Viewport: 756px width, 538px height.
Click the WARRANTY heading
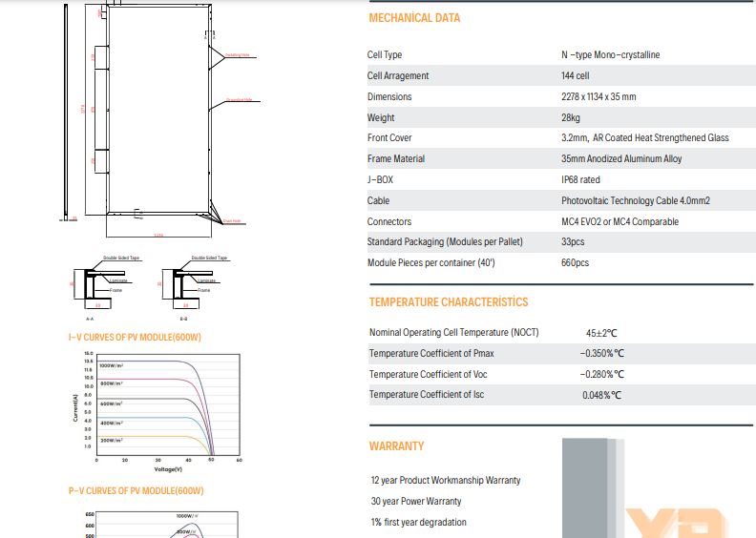pyautogui.click(x=396, y=446)
